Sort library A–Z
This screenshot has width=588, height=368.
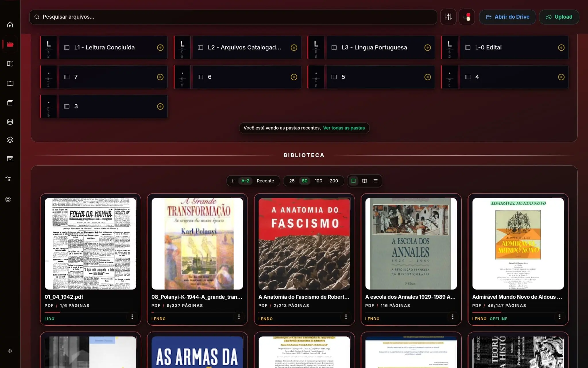tap(245, 181)
